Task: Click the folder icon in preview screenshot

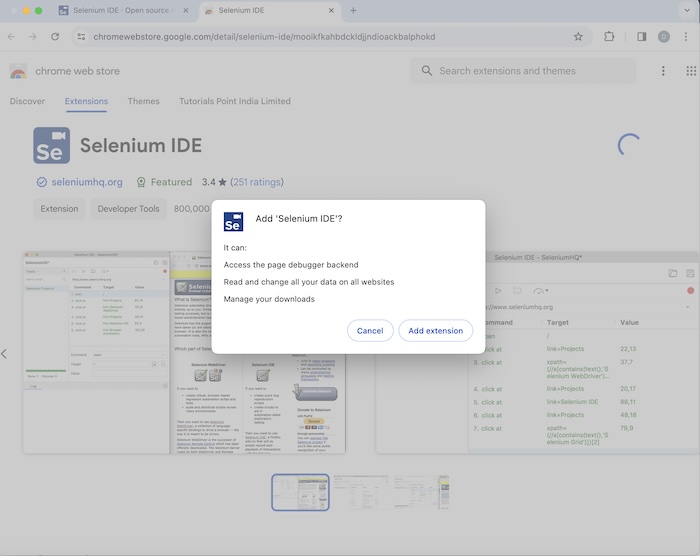Action: (673, 273)
